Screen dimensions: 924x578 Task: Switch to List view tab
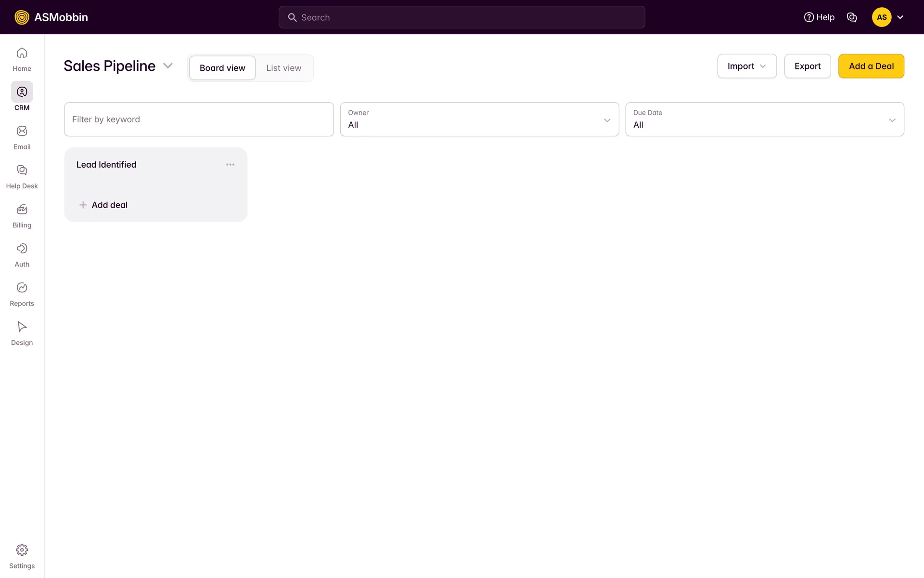point(283,68)
